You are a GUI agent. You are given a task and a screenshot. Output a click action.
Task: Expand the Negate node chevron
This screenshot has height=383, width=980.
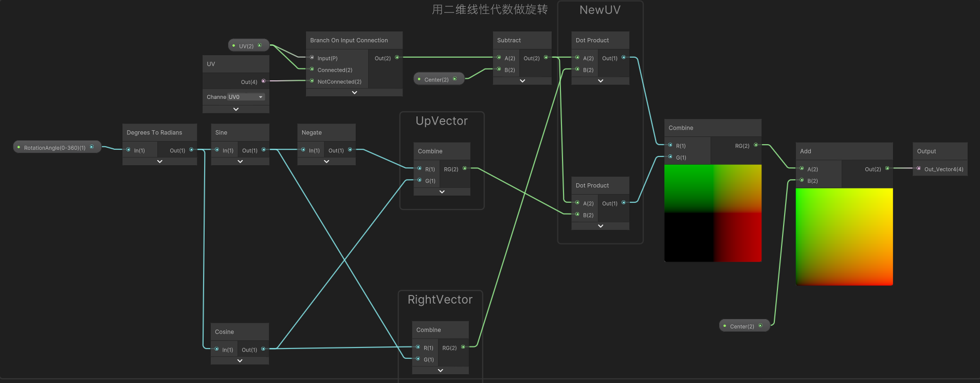click(326, 162)
